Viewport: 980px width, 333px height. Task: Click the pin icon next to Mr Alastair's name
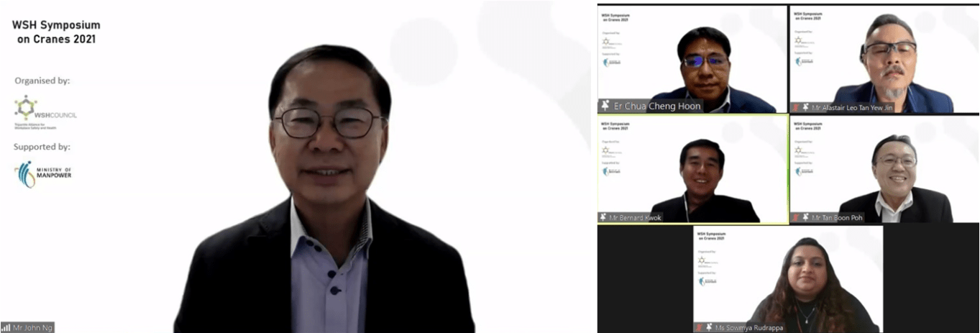pos(806,107)
